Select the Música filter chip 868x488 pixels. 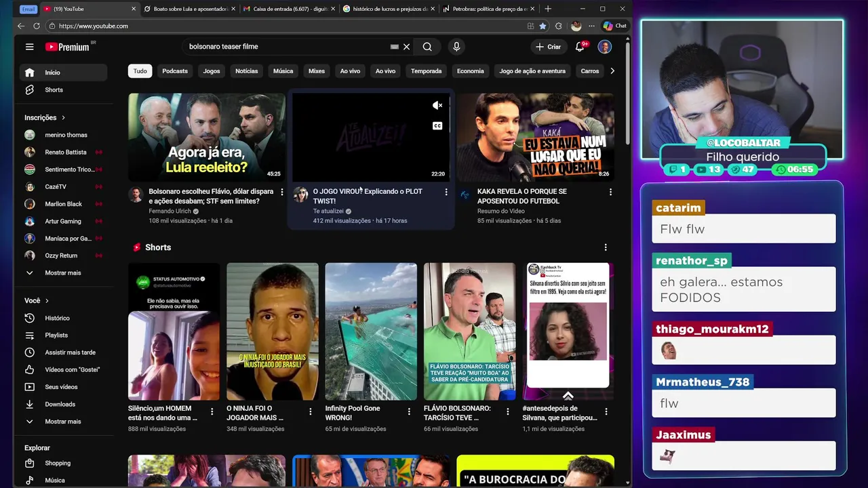click(283, 70)
